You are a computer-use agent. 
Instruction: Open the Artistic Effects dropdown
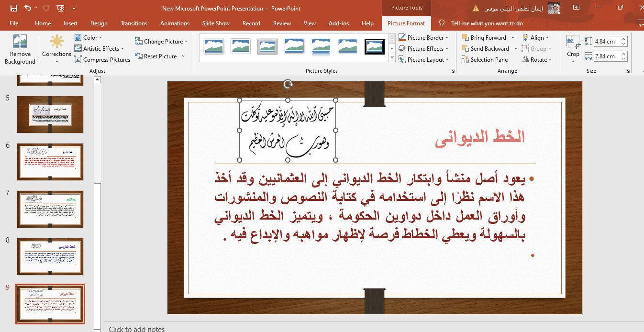pos(100,48)
